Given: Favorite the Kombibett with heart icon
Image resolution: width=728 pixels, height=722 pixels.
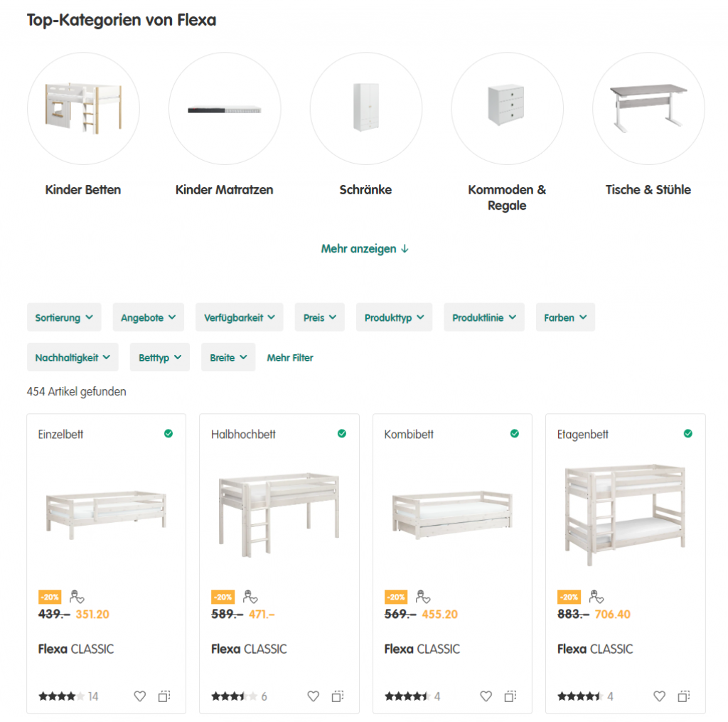Looking at the screenshot, I should click(x=486, y=696).
